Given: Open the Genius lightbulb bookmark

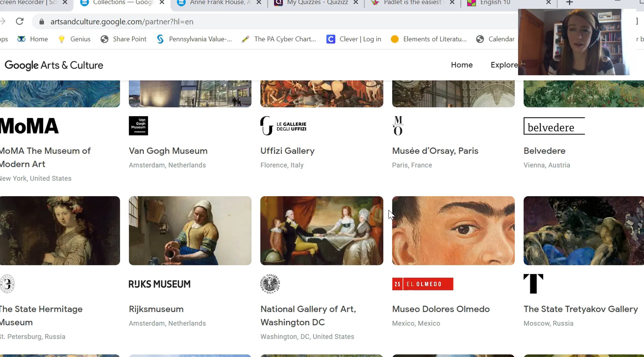Looking at the screenshot, I should point(74,39).
